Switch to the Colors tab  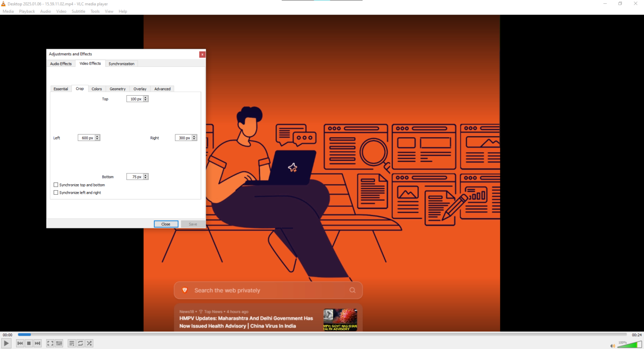(97, 89)
